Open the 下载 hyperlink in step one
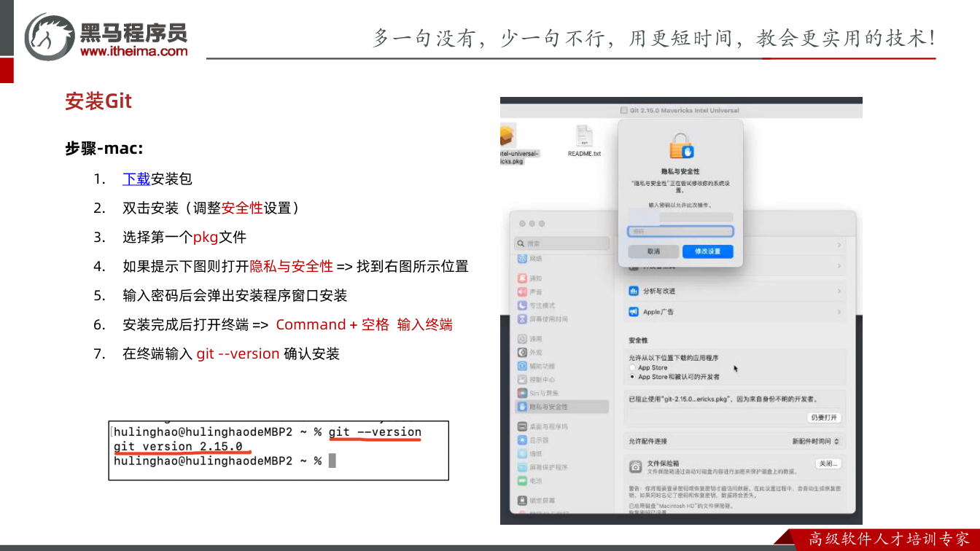This screenshot has height=551, width=980. 136,179
